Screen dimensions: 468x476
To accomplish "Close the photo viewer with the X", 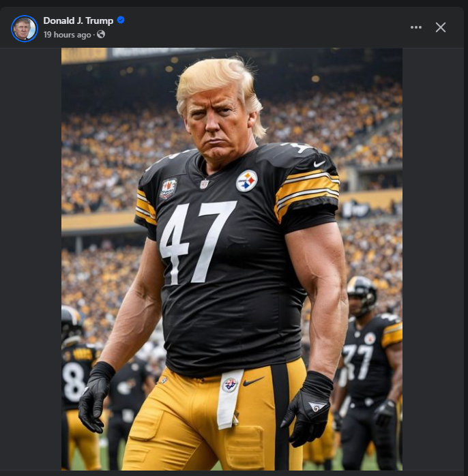I will click(x=440, y=27).
